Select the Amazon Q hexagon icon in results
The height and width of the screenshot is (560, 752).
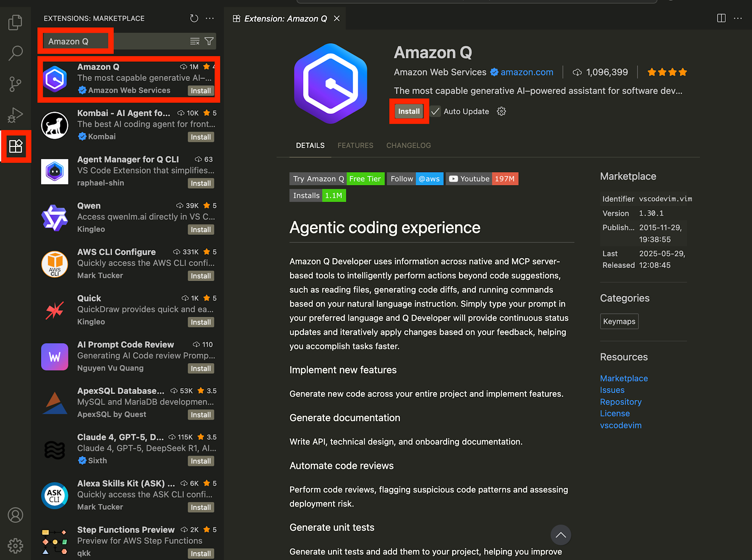[55, 79]
